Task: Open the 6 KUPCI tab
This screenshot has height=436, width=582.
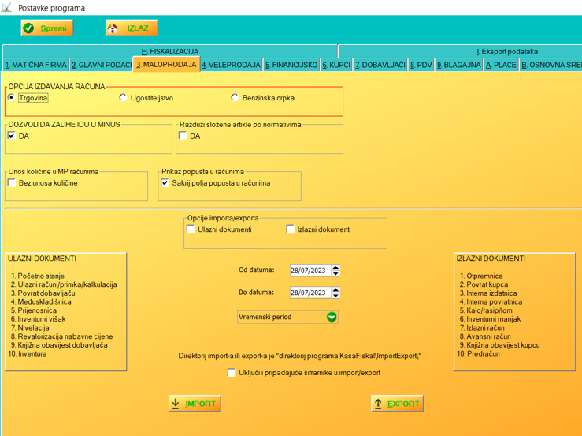Action: 336,65
